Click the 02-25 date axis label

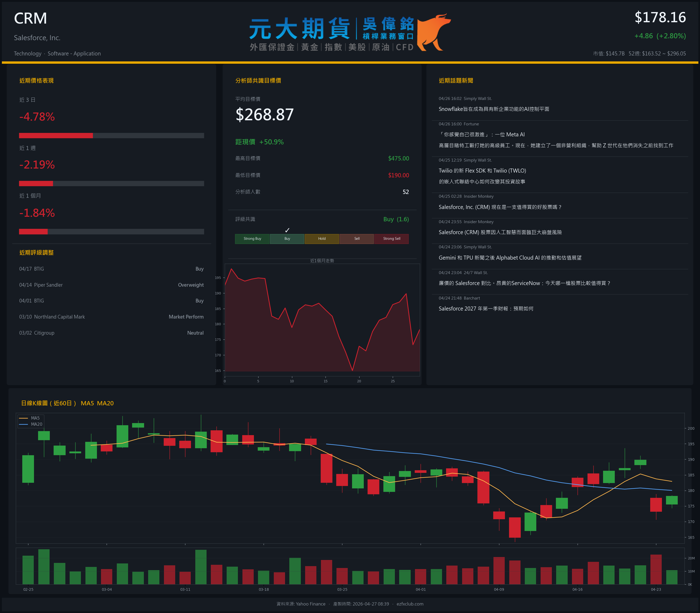click(x=28, y=589)
